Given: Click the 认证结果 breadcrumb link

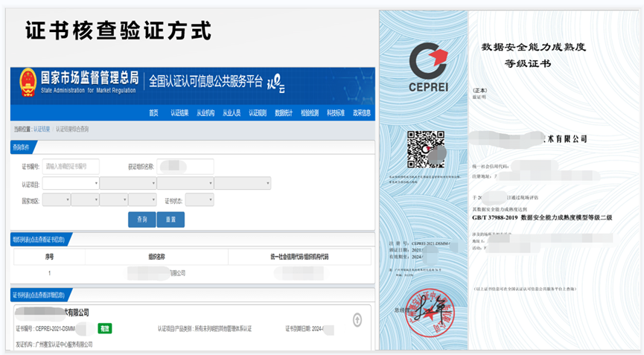Looking at the screenshot, I should (42, 129).
